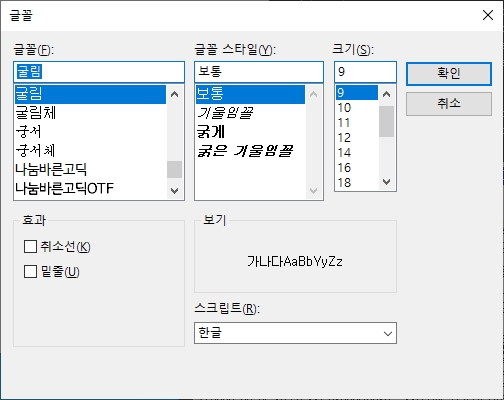504x400 pixels.
Task: Open the 스크립트 dropdown showing 한글
Action: tap(295, 333)
